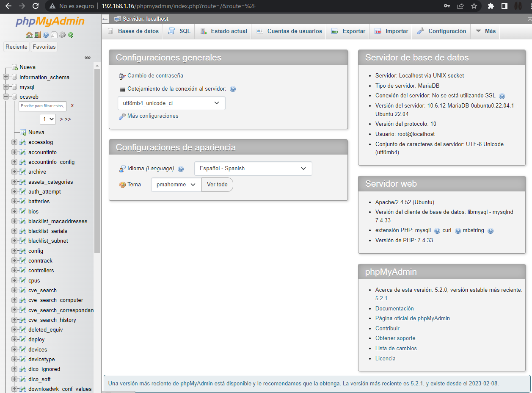
Task: Click help icon after mbstring extension
Action: pyautogui.click(x=491, y=231)
